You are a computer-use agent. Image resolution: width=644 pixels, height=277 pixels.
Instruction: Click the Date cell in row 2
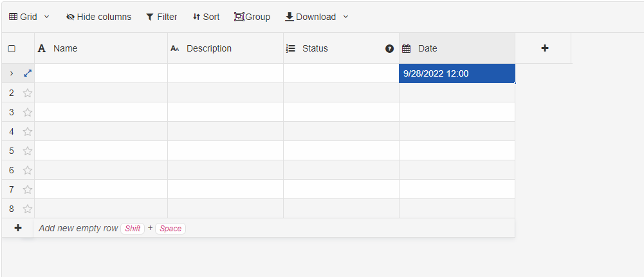(457, 93)
